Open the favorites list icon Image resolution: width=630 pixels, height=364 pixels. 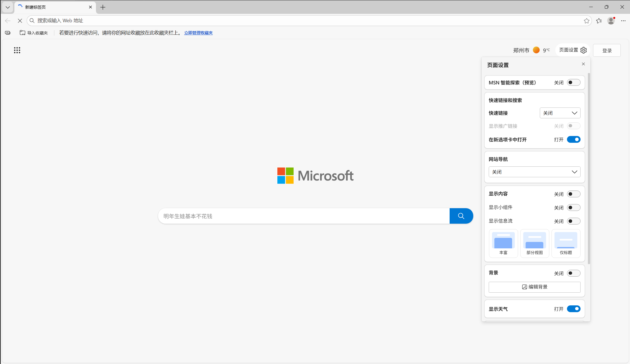click(599, 21)
